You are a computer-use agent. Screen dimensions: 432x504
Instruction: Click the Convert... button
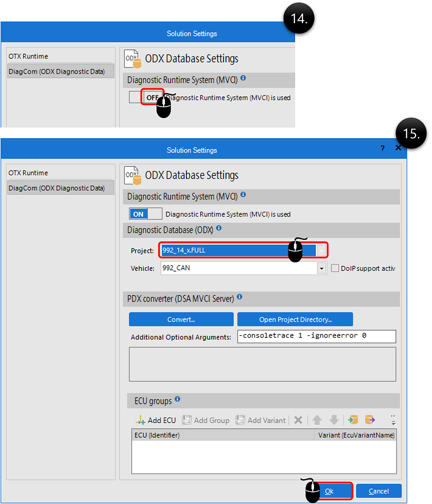pos(181,320)
